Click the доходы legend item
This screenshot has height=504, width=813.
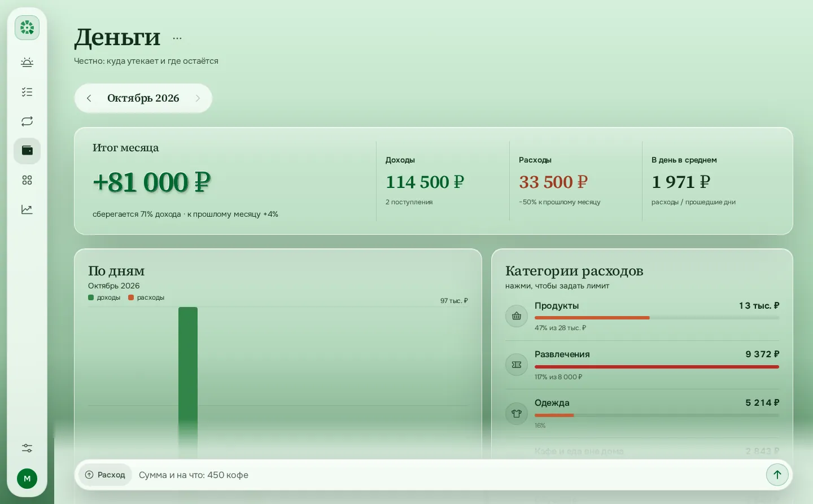pos(104,297)
